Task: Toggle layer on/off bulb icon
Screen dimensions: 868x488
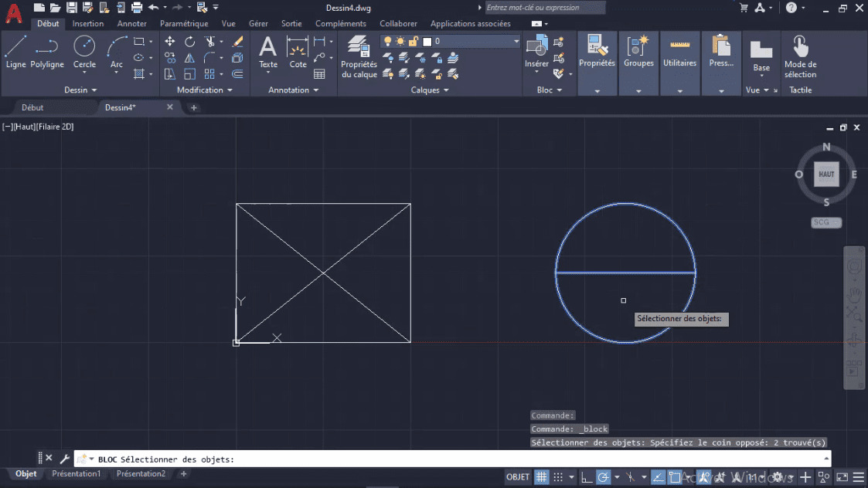Action: [x=387, y=42]
